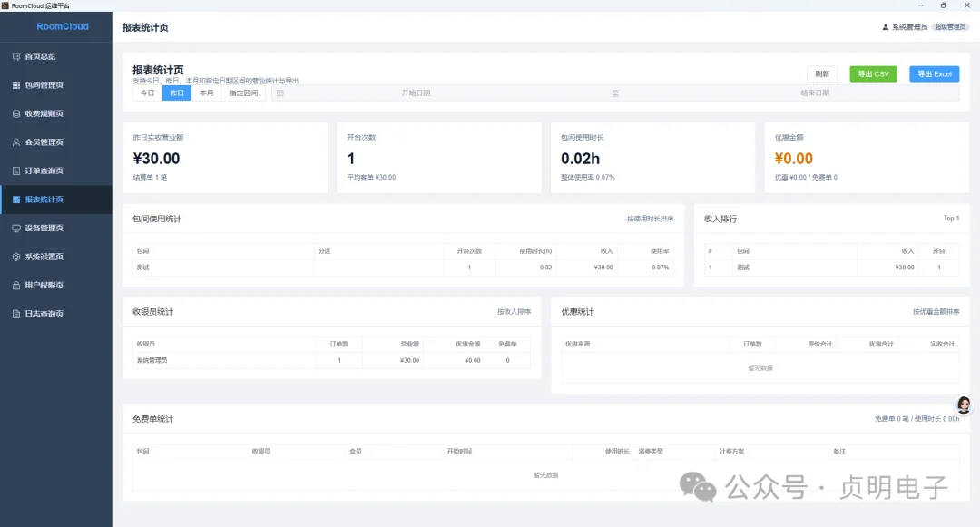The width and height of the screenshot is (980, 527).
Task: Open 首页总览 from the sidebar icon
Action: (16, 56)
